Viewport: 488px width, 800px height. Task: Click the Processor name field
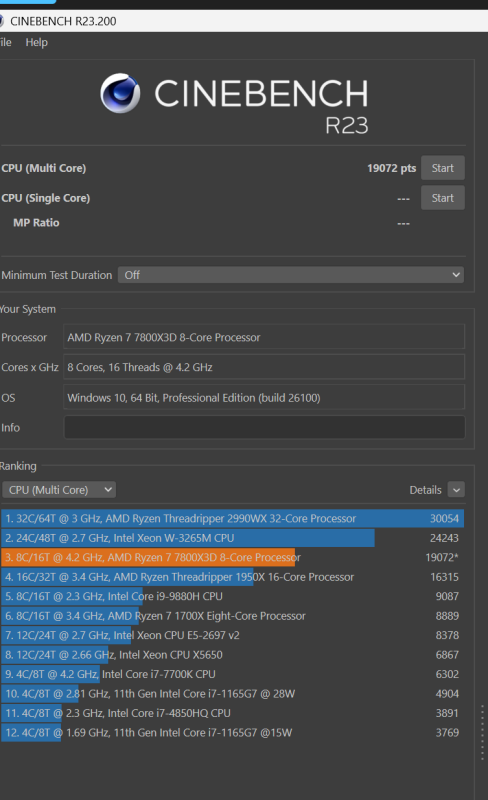[264, 337]
